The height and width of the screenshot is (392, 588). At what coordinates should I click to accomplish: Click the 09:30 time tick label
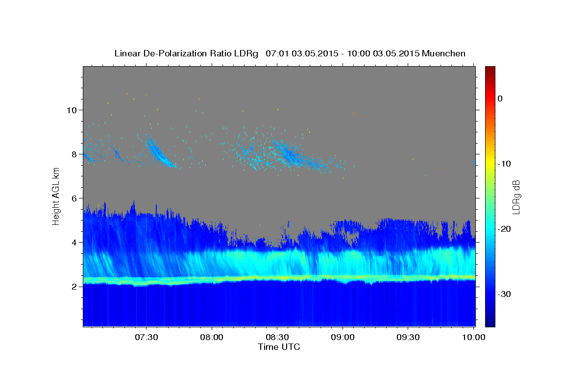click(x=408, y=338)
